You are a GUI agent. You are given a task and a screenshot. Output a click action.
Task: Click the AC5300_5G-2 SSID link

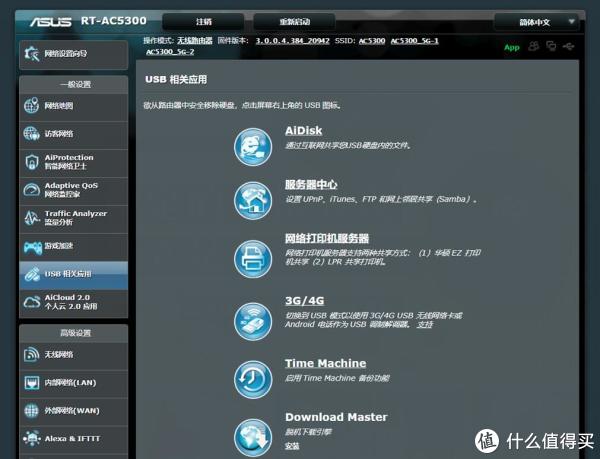pyautogui.click(x=170, y=52)
